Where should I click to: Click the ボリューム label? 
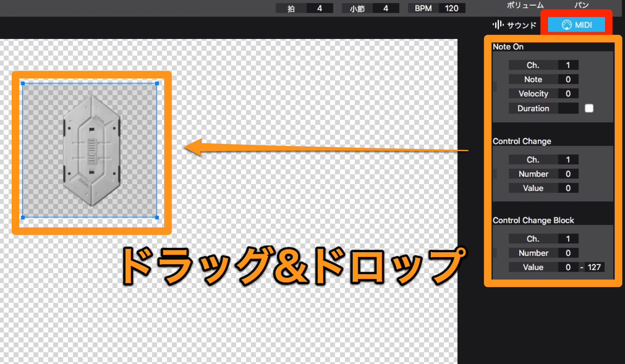(x=525, y=5)
